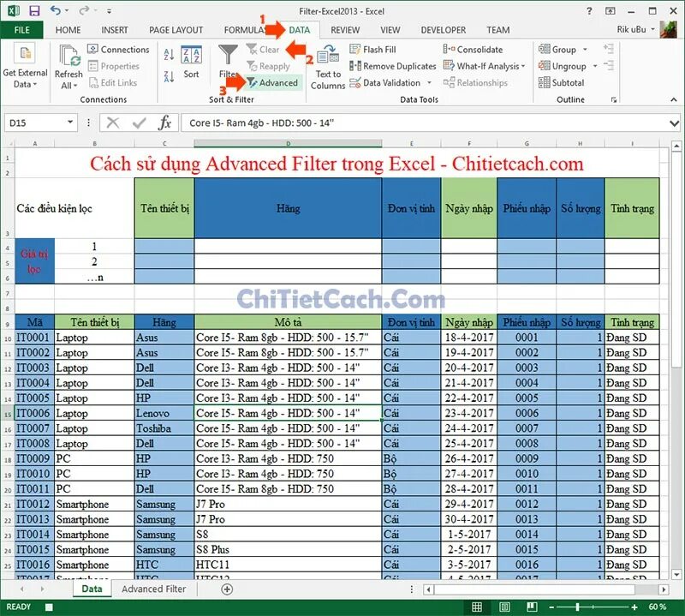
Task: Click Flash Fill command
Action: tap(372, 50)
